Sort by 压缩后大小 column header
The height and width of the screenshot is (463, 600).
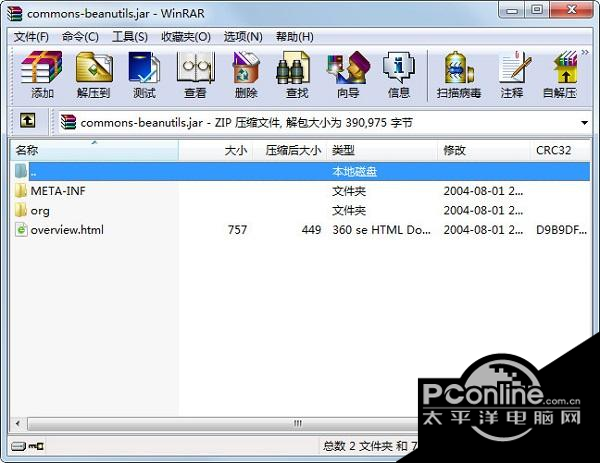pyautogui.click(x=289, y=150)
